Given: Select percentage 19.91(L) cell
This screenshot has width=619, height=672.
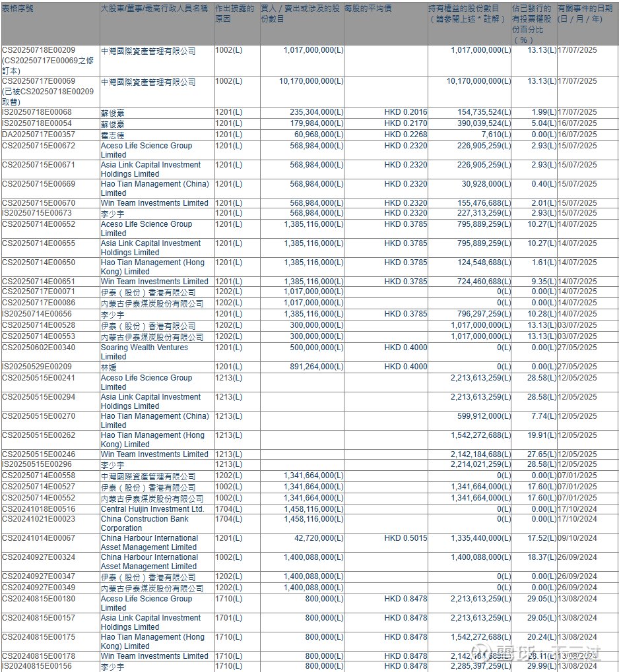Looking at the screenshot, I should 542,435.
